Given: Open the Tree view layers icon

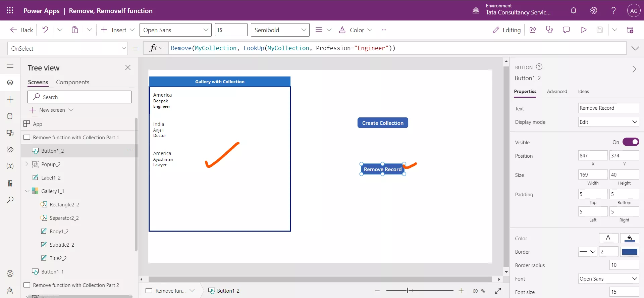Looking at the screenshot, I should [x=10, y=83].
